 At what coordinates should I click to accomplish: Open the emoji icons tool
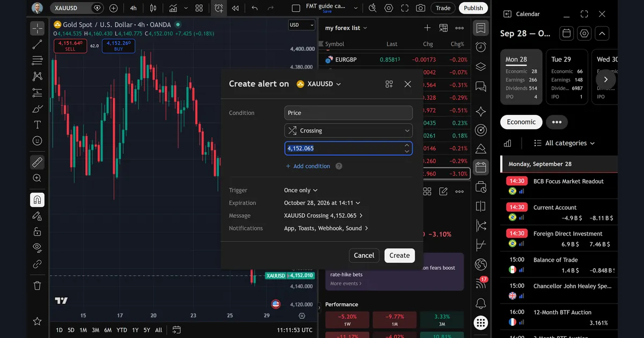coord(37,141)
